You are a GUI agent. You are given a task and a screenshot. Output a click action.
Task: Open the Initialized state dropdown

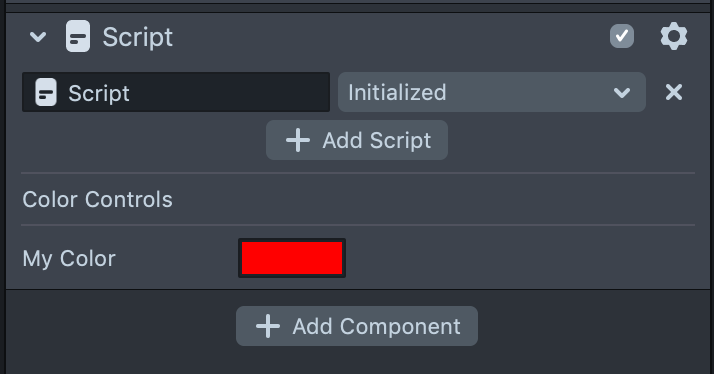coord(492,92)
